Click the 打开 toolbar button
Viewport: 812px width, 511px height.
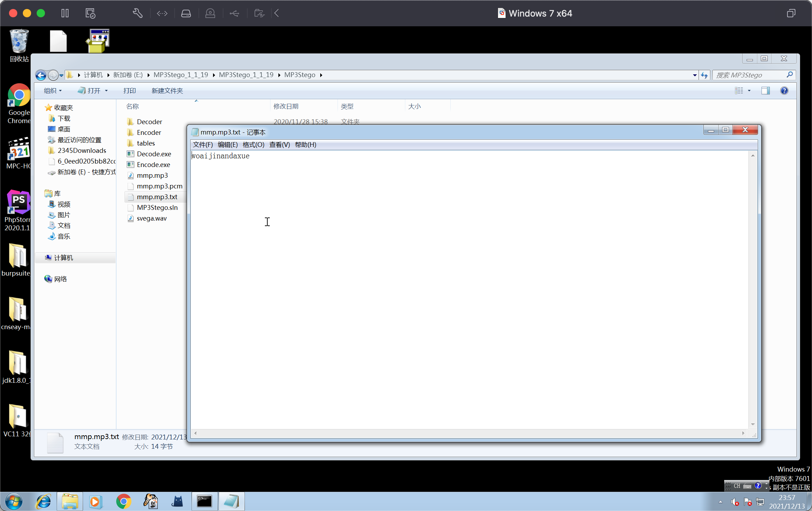pyautogui.click(x=89, y=91)
